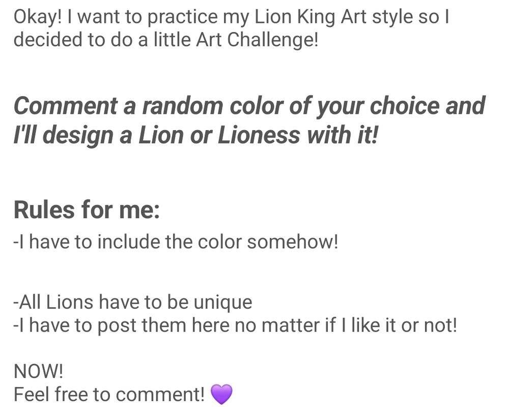Select the word 'practice' in the first line

[x=182, y=18]
